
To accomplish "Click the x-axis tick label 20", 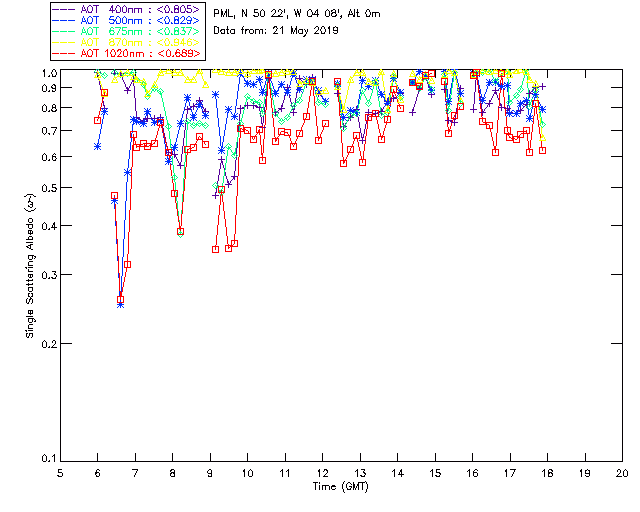I will coord(622,473).
